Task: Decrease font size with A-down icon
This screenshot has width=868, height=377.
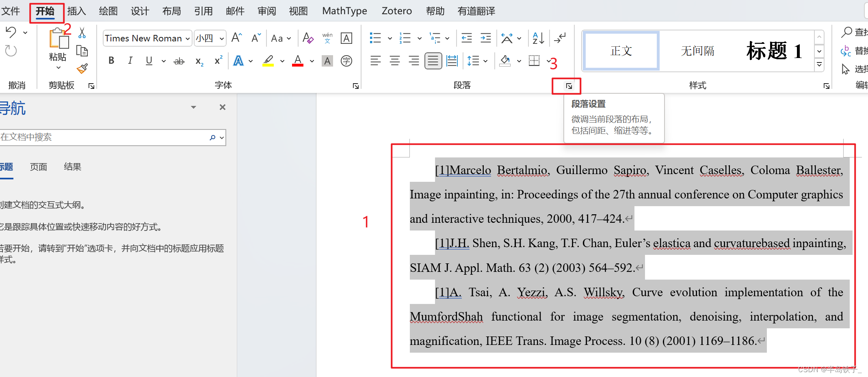Action: point(256,38)
